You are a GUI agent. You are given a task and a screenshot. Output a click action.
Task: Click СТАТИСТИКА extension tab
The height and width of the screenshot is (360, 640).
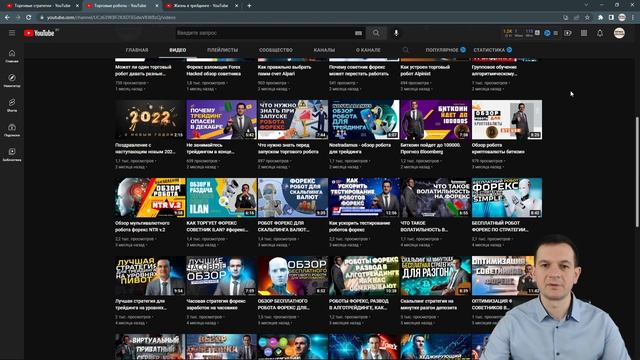click(x=493, y=50)
